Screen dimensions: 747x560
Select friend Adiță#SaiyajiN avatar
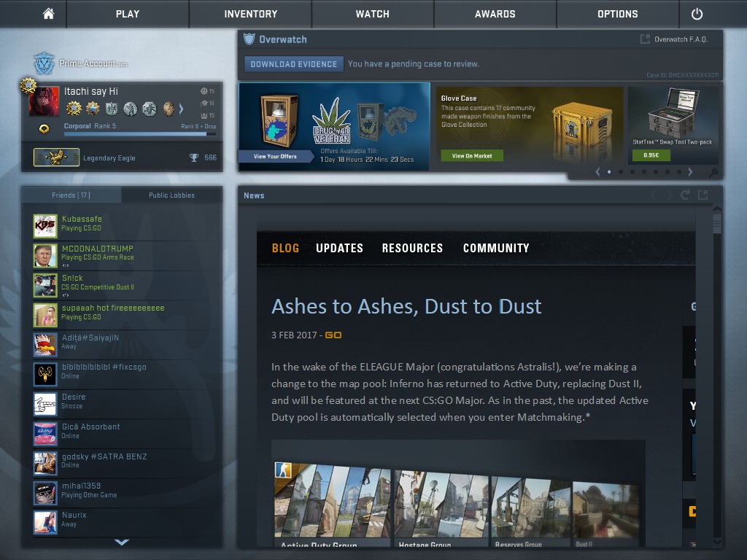click(45, 344)
